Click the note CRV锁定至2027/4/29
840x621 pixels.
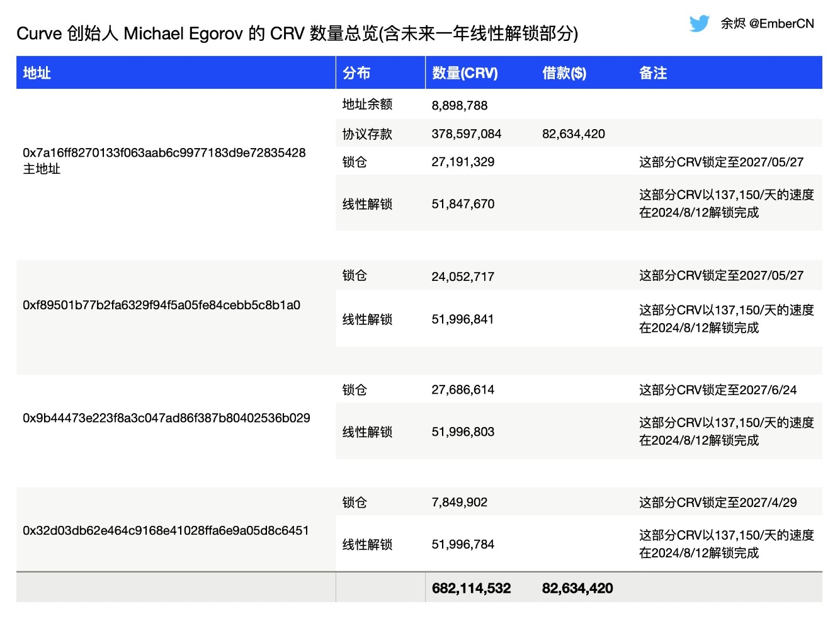tap(718, 503)
